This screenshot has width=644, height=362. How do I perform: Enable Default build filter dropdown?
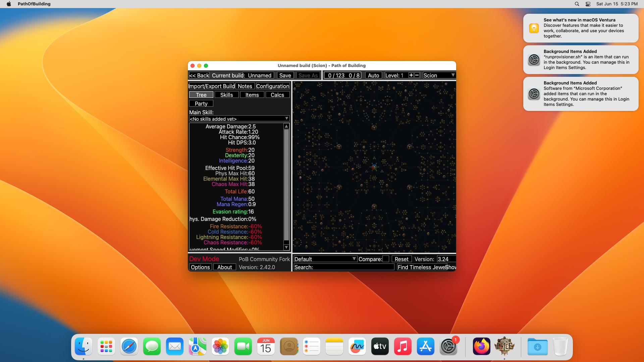click(x=325, y=259)
